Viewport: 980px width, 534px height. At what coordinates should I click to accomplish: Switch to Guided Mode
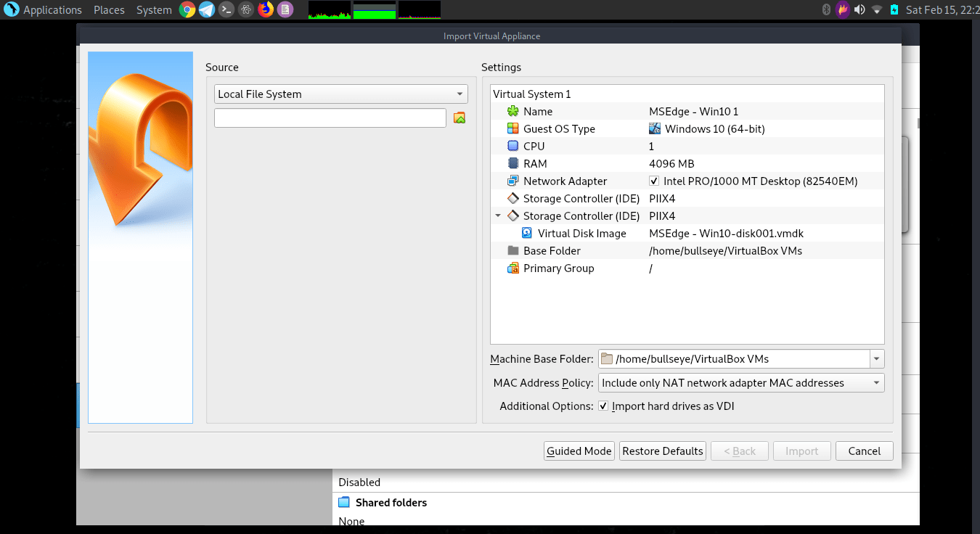579,451
